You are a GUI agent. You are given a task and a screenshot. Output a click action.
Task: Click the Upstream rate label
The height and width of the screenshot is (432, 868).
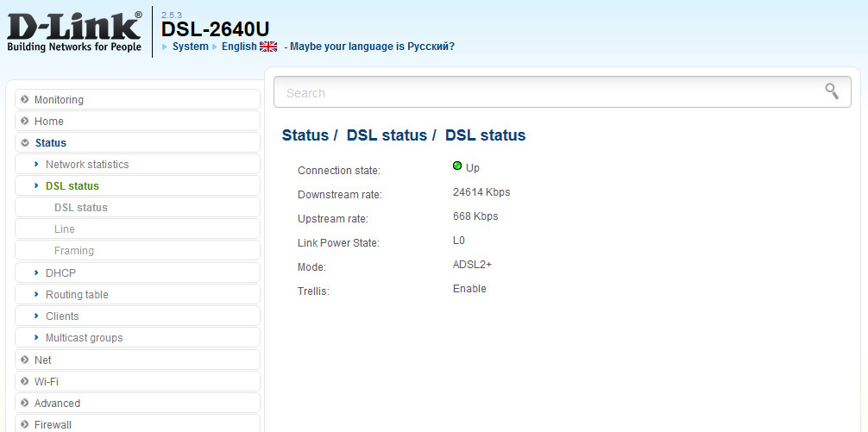(x=333, y=218)
